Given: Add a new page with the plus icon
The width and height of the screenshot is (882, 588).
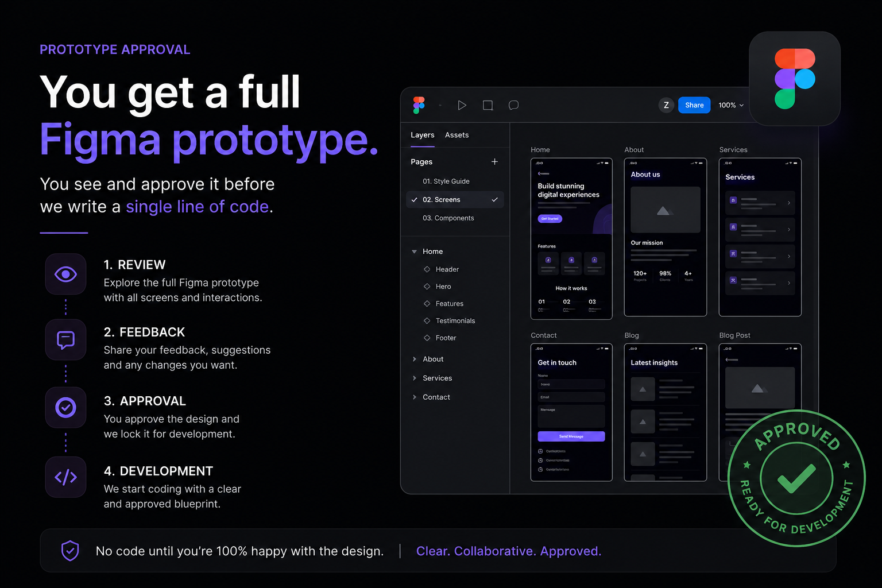Looking at the screenshot, I should (494, 162).
